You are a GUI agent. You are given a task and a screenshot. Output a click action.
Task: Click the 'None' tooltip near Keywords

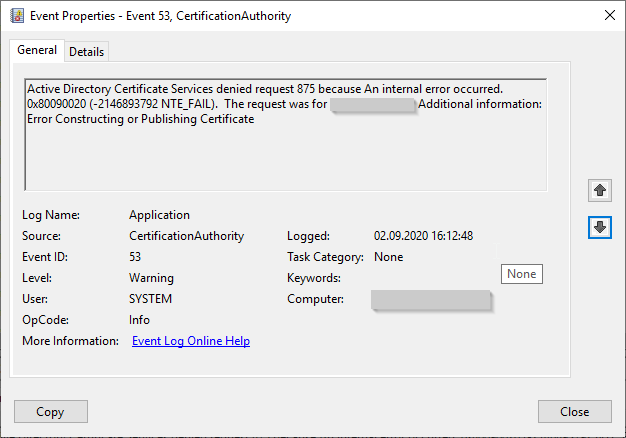(521, 274)
